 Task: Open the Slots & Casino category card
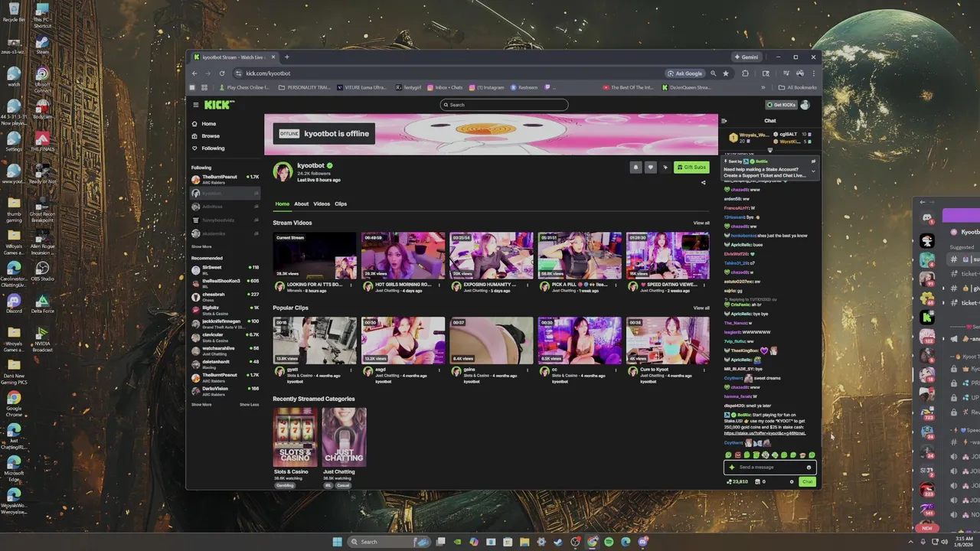(x=295, y=436)
